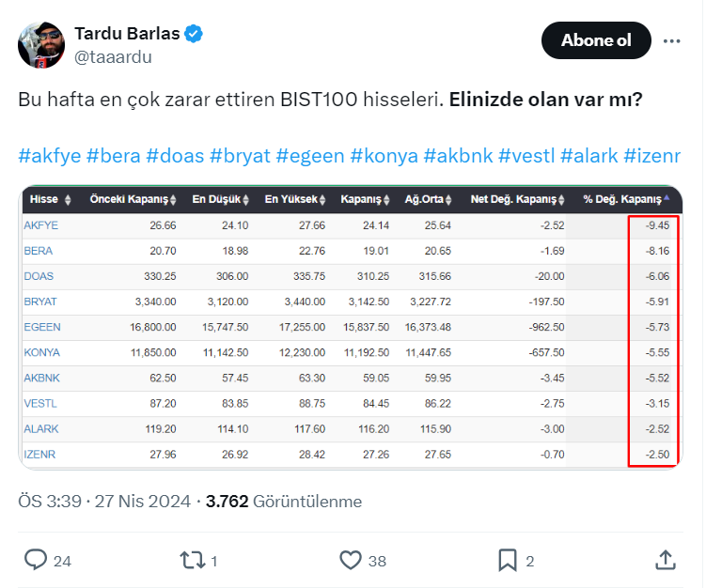706x588 pixels.
Task: Click the share upload icon
Action: pyautogui.click(x=665, y=560)
